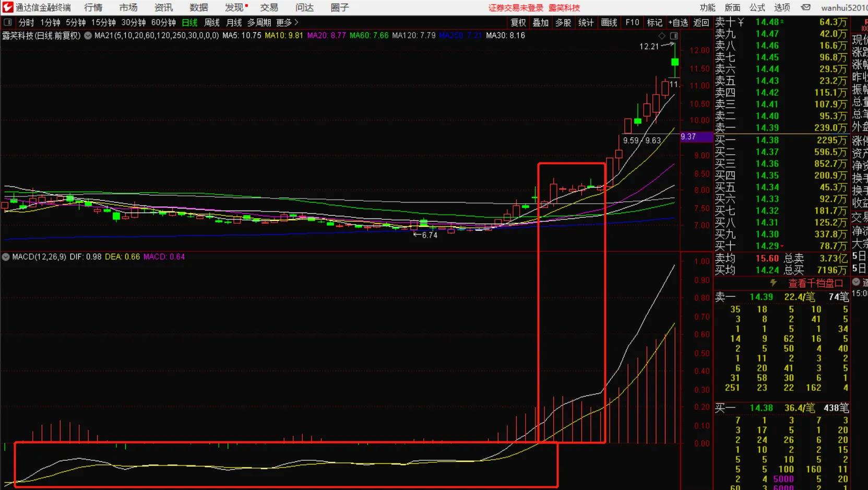The image size is (868, 490).
Task: Click 证券交易未登录 login link
Action: click(516, 8)
